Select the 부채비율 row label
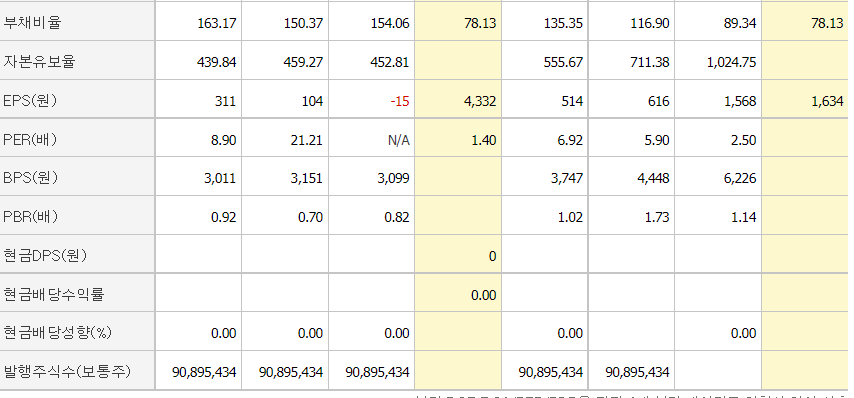The height and width of the screenshot is (398, 854). click(32, 23)
